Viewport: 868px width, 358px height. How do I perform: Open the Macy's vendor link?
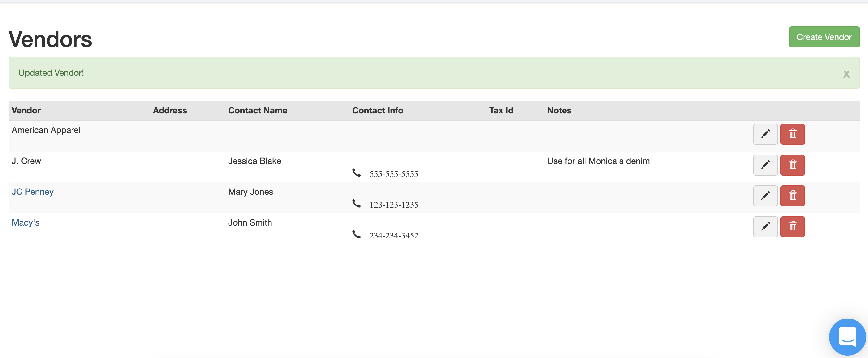click(26, 222)
